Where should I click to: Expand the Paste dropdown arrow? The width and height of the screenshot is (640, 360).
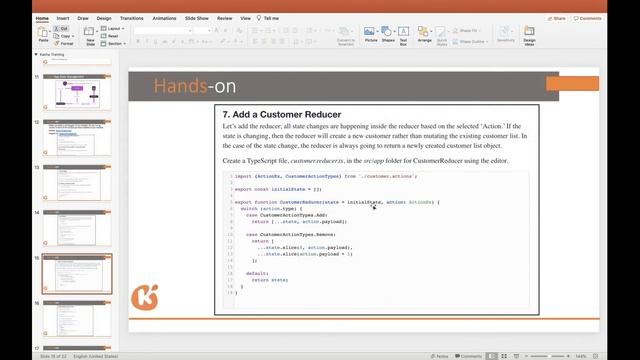coord(50,31)
